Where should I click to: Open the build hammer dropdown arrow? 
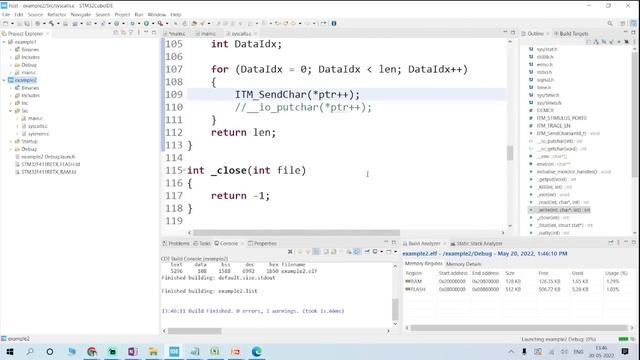point(58,24)
